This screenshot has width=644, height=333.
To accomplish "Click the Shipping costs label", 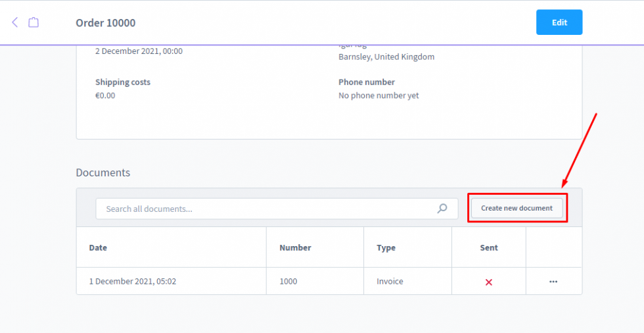I will coord(123,82).
